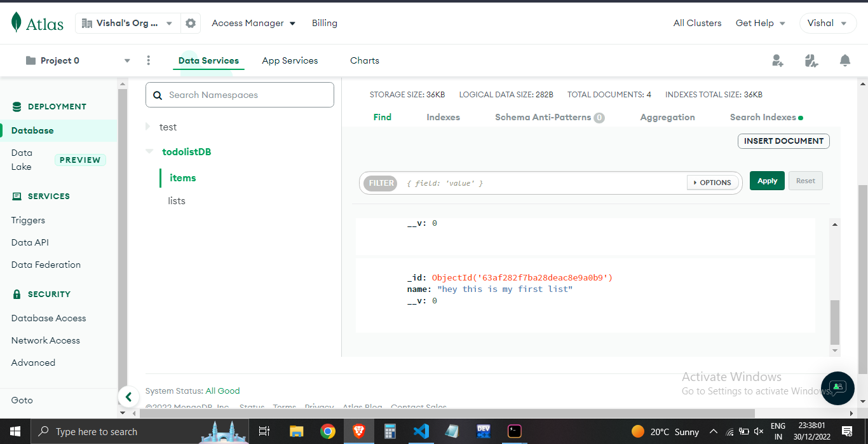The image size is (868, 444).
Task: Open the activity feed icon
Action: (x=811, y=60)
